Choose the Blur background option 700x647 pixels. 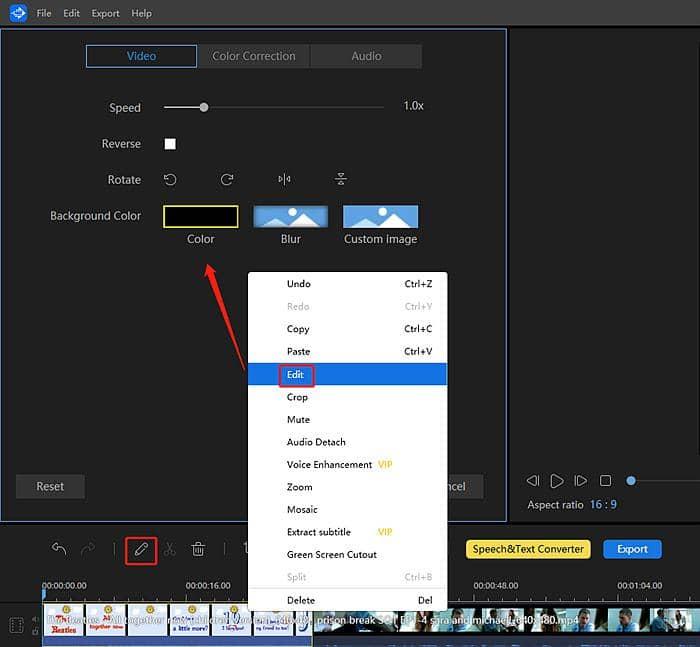291,217
